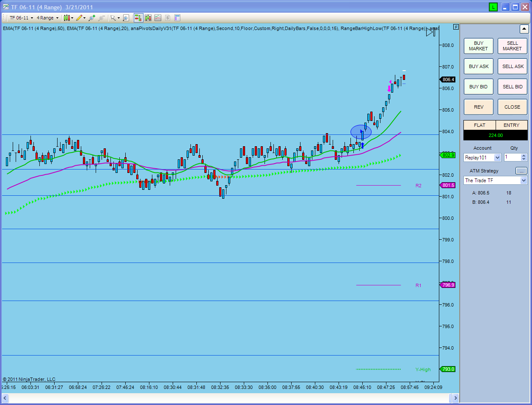
Task: Open the Account Replay101 dropdown
Action: point(482,158)
